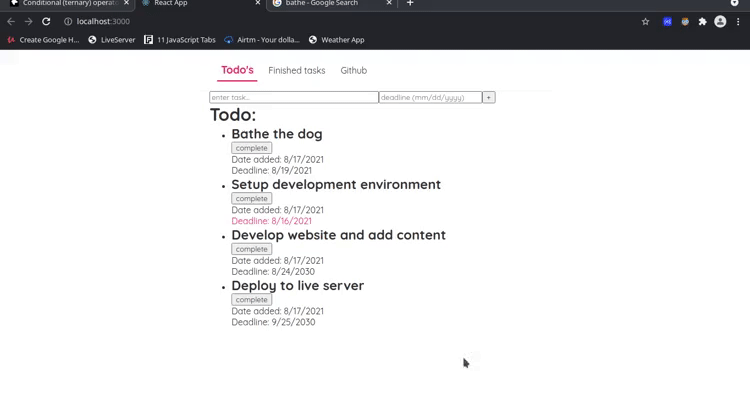750x400 pixels.
Task: Click the Deadline: 8/24/2030 text
Action: coord(273,271)
